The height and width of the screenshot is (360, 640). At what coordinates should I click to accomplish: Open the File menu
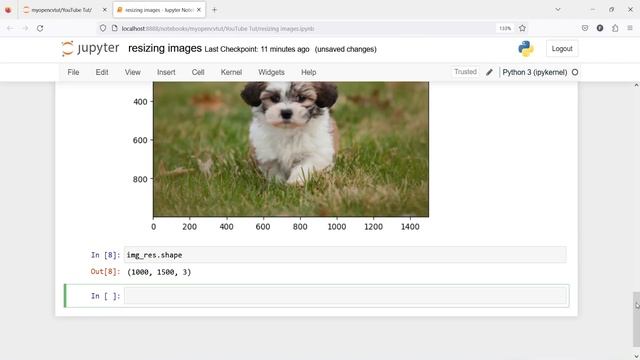pos(73,72)
